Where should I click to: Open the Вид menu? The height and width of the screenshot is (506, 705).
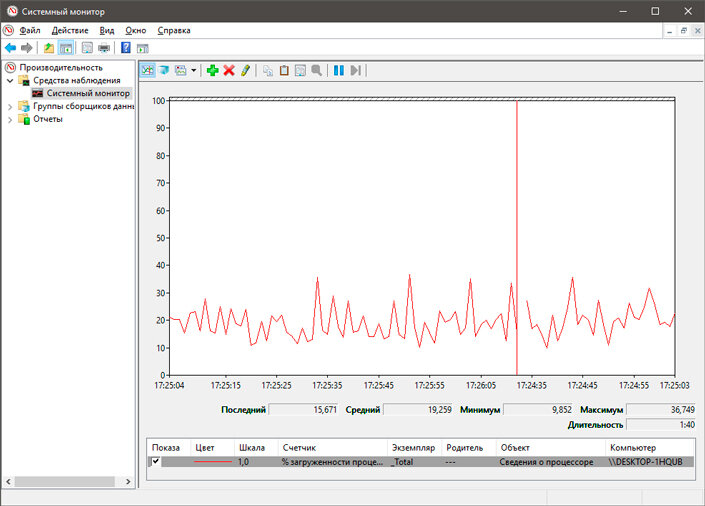point(107,31)
